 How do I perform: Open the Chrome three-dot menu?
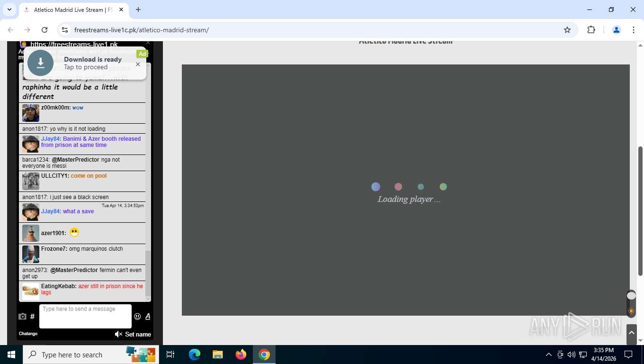(634, 30)
